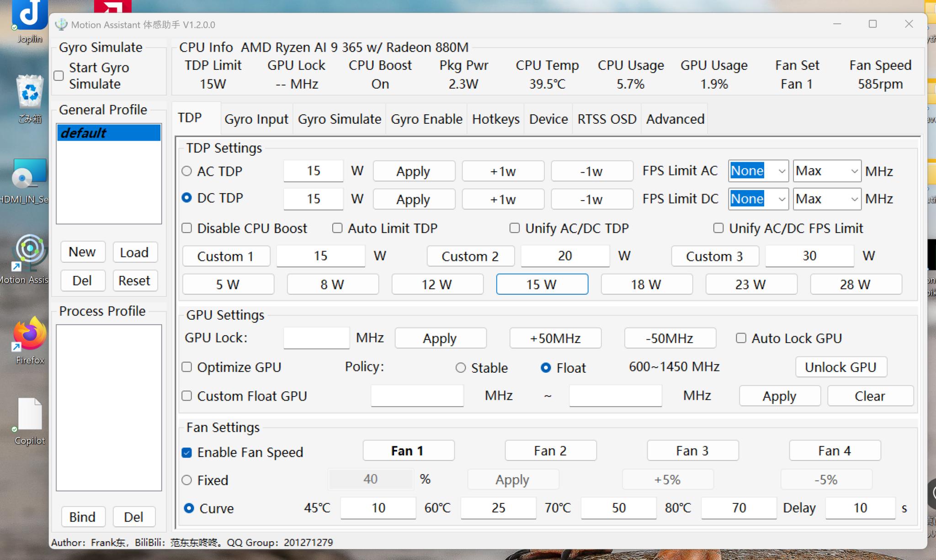This screenshot has height=560, width=936.
Task: Check Disable CPU Boost option
Action: [x=187, y=228]
